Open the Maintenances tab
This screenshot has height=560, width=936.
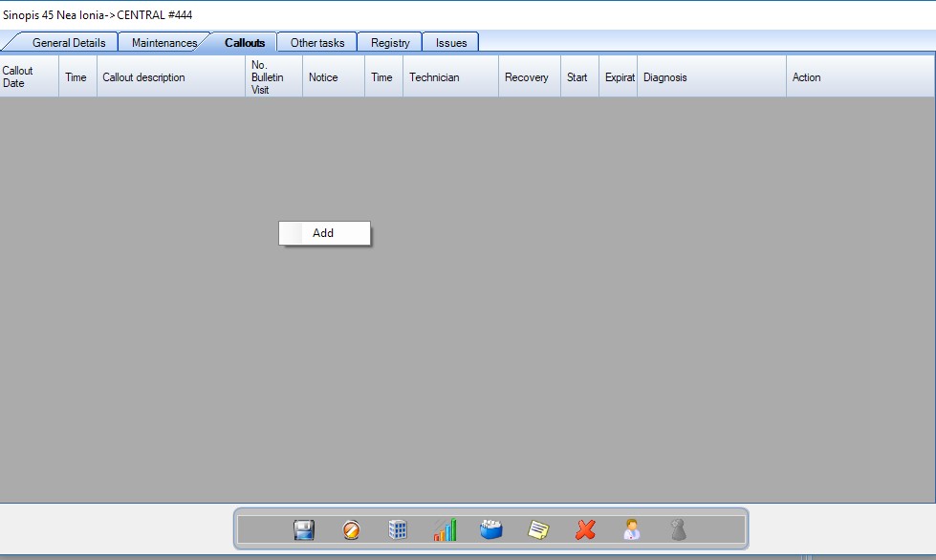coord(164,43)
